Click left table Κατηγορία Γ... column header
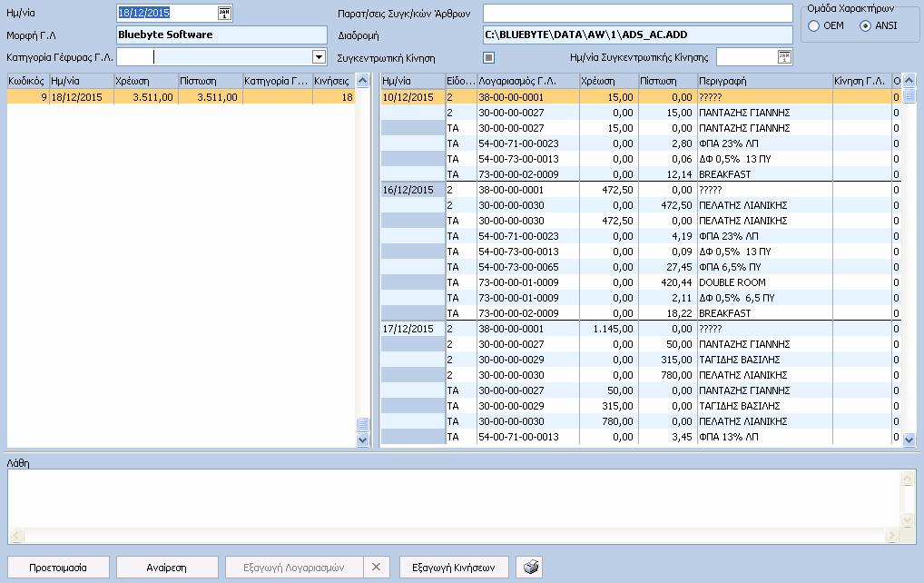Image resolution: width=924 pixels, height=583 pixels. 278,81
